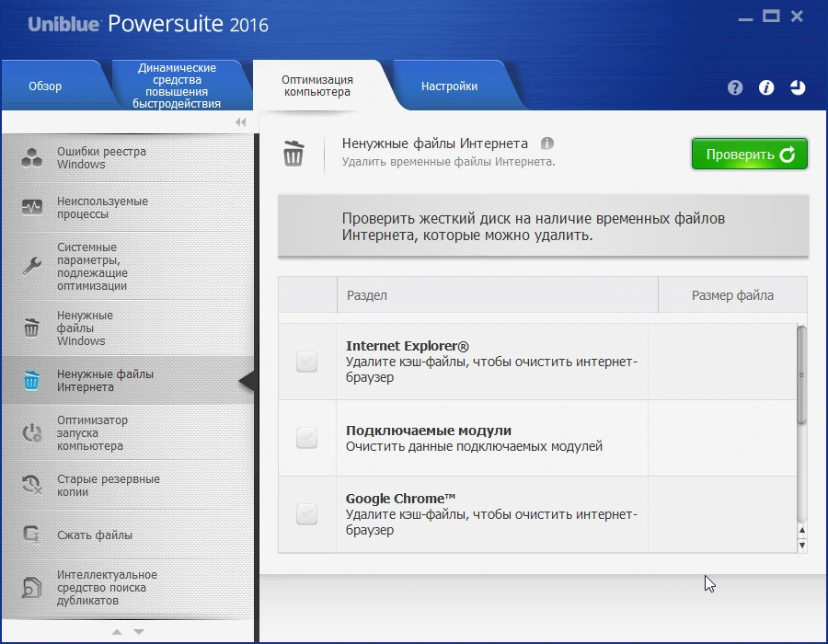The width and height of the screenshot is (828, 644).
Task: Click the power gear icon for Оптимизатор запуска
Action: click(x=32, y=432)
